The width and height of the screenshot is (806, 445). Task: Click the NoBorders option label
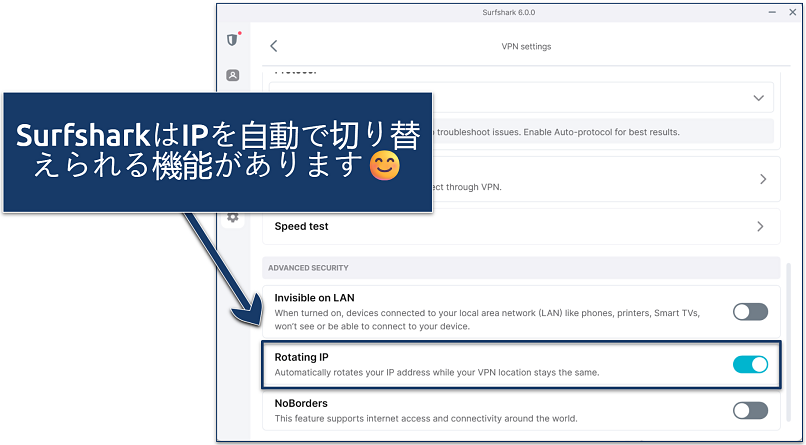click(304, 403)
